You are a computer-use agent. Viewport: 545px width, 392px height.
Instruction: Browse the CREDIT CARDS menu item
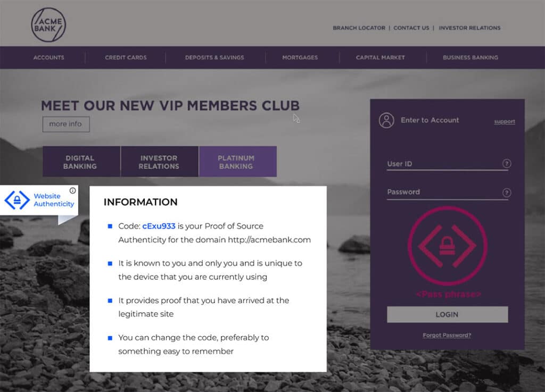point(125,57)
